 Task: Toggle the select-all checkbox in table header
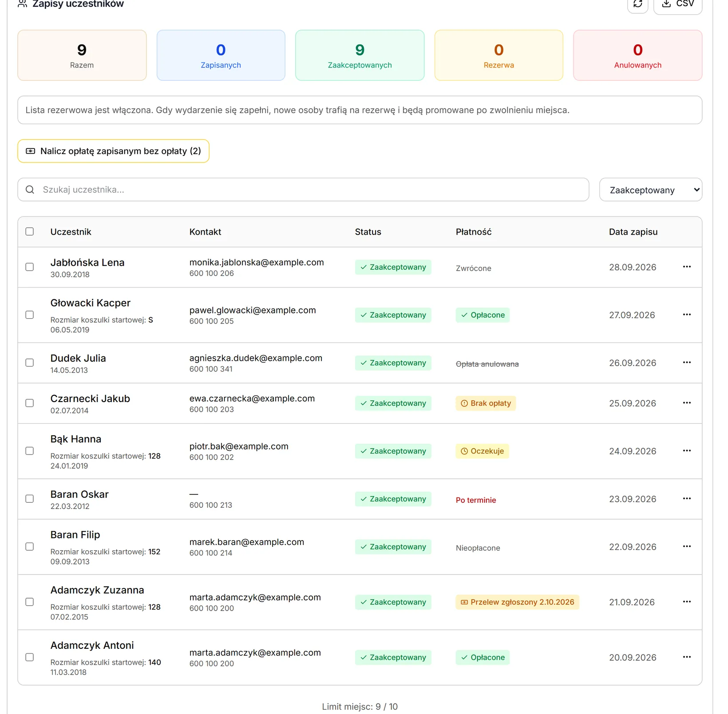click(30, 232)
